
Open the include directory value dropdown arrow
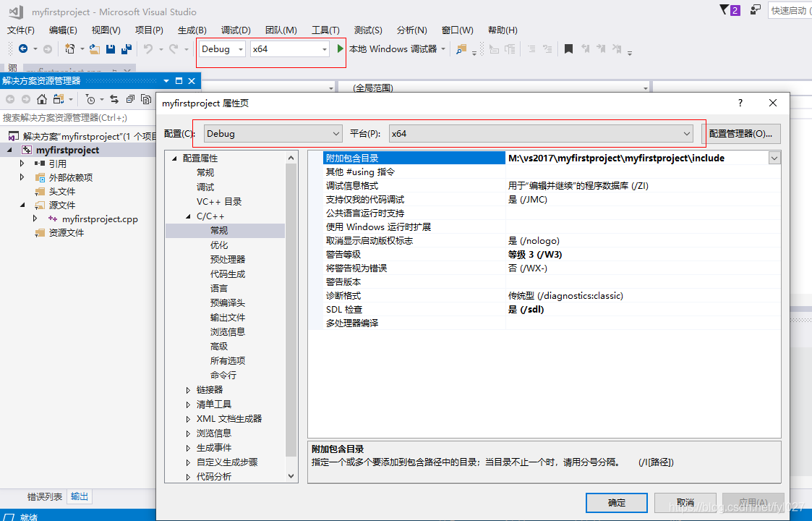click(774, 158)
